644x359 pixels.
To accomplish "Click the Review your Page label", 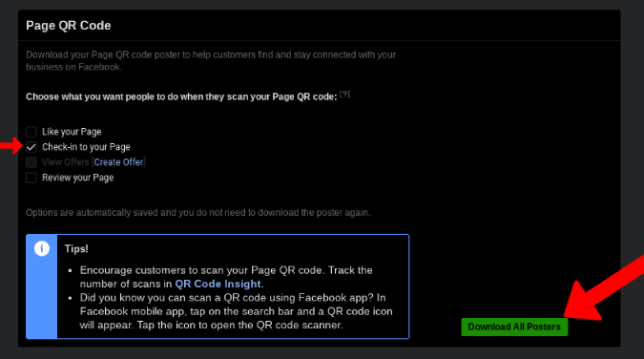I will (x=77, y=178).
